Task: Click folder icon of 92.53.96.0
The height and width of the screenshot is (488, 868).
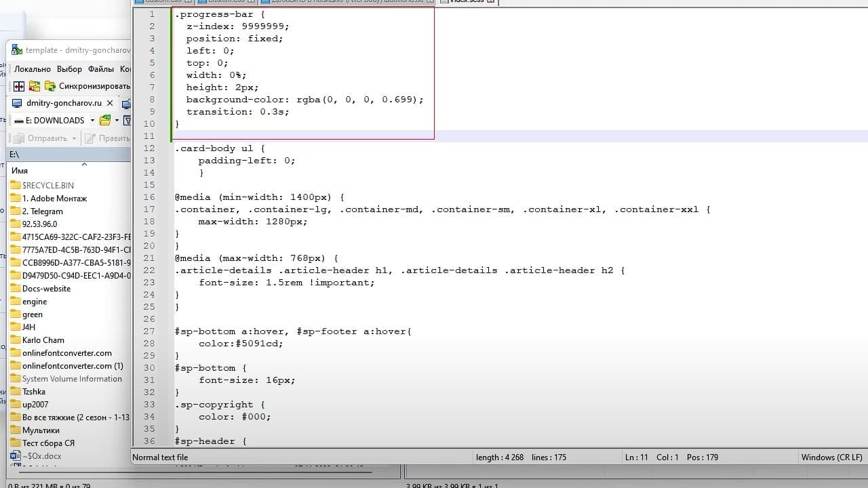Action: point(16,224)
